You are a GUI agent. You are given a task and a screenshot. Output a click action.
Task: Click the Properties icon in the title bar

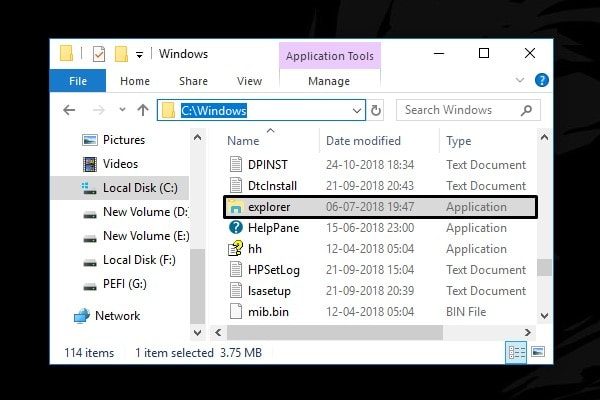(x=99, y=54)
